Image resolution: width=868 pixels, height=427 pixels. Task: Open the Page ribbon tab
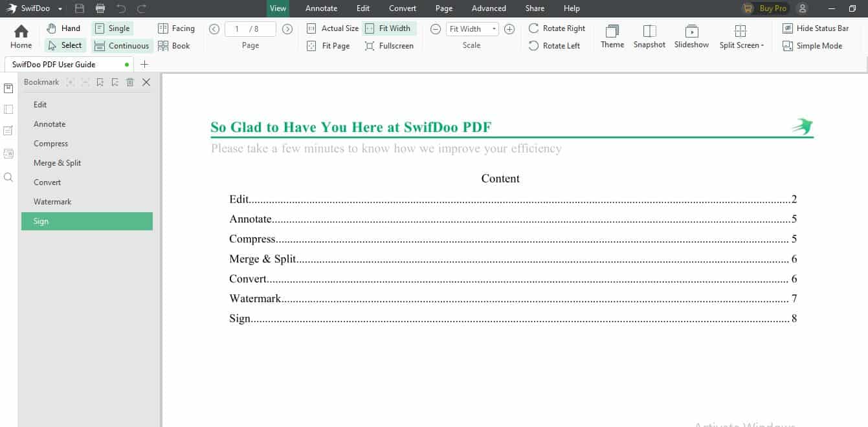pyautogui.click(x=444, y=8)
